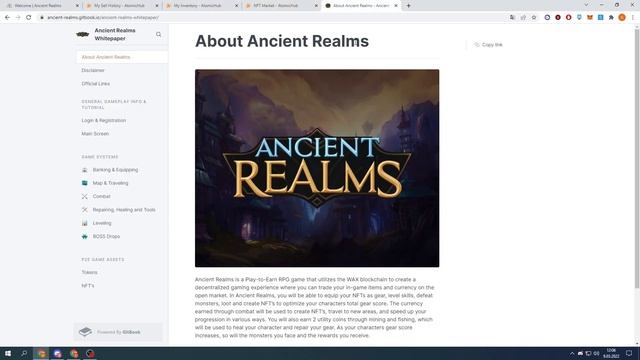Screen dimensions: 640x360
Task: Click the Banking & Equipping icon
Action: tap(84, 170)
